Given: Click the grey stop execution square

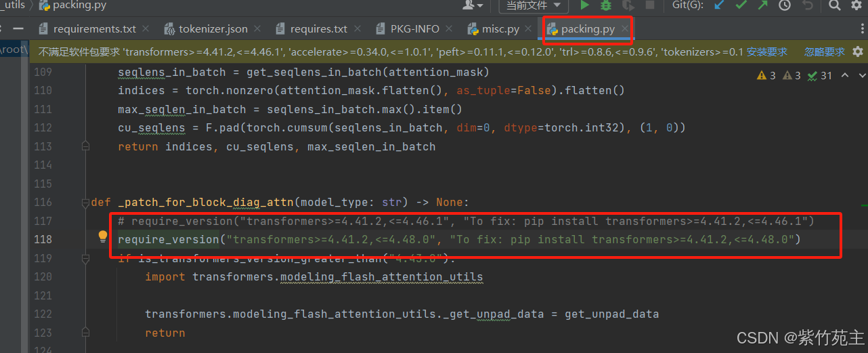Looking at the screenshot, I should point(650,5).
